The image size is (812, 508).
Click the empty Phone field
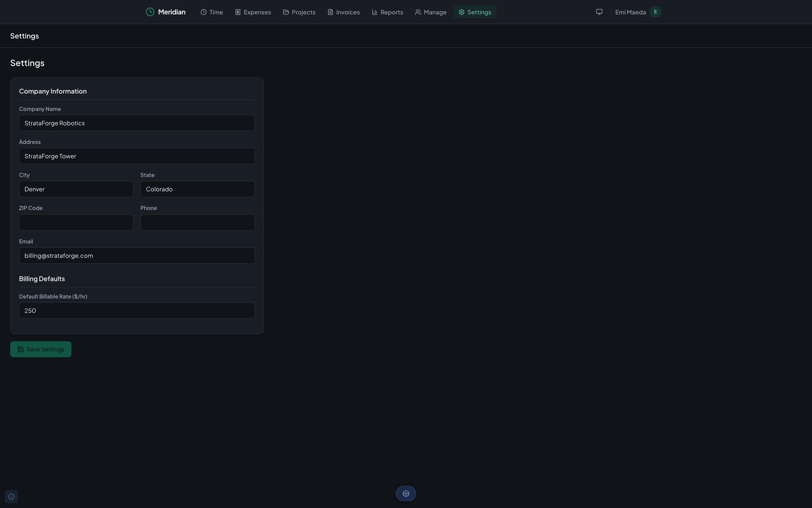(197, 222)
